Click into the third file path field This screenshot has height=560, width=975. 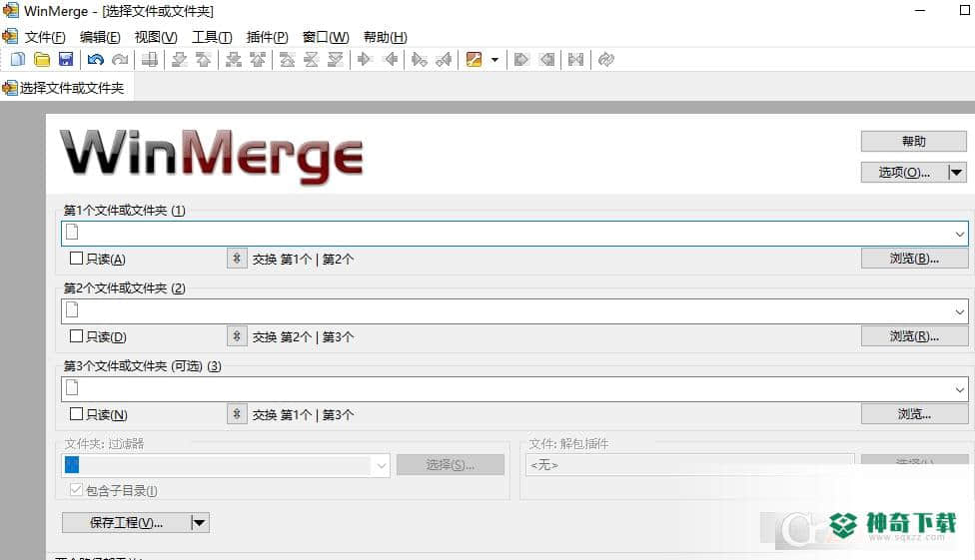[514, 389]
